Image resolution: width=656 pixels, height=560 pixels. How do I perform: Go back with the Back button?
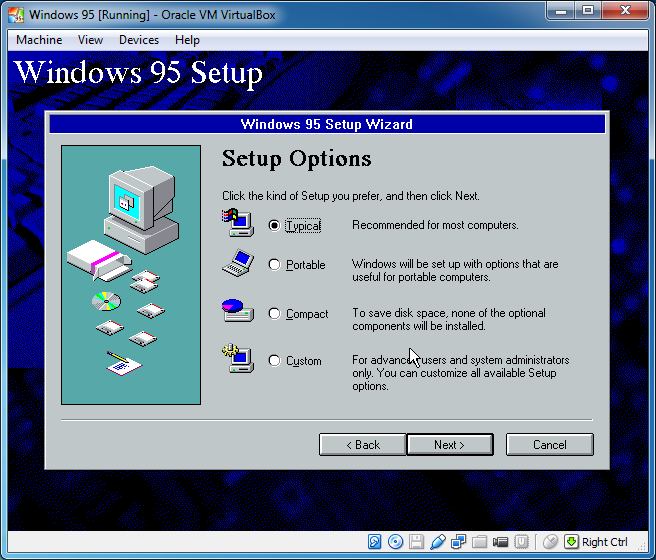[x=362, y=444]
